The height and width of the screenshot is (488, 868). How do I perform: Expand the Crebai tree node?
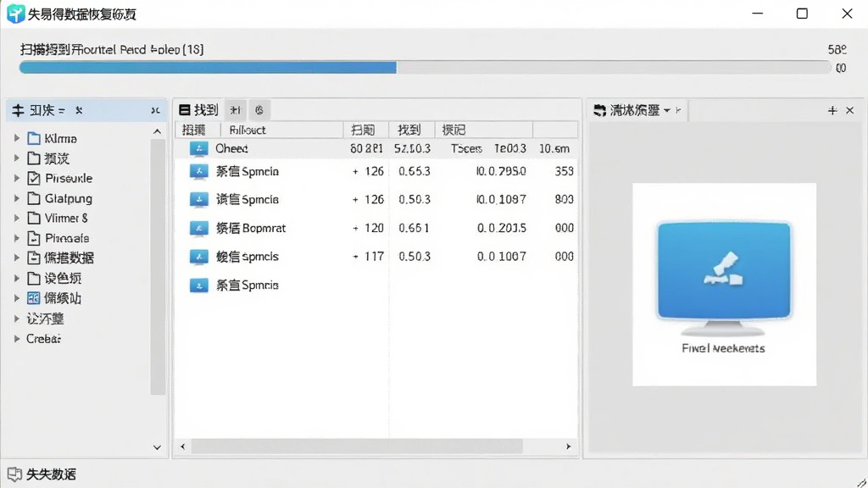point(17,339)
